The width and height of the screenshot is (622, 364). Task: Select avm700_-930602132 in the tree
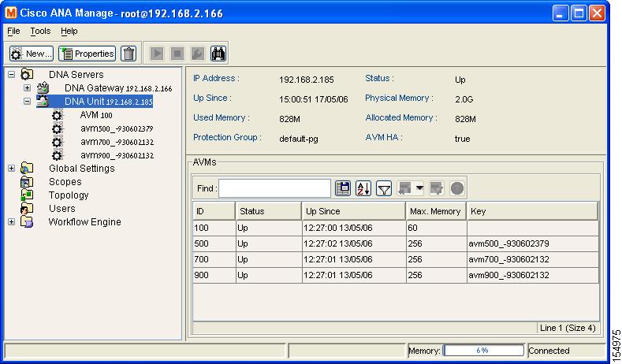pos(117,142)
